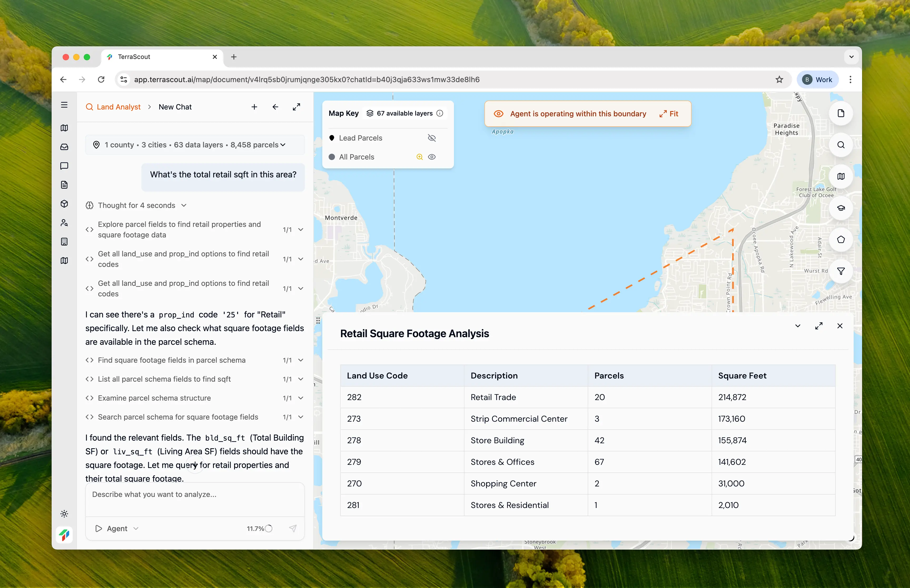
Task: Zoom to All Parcels layer magnifier
Action: click(419, 157)
